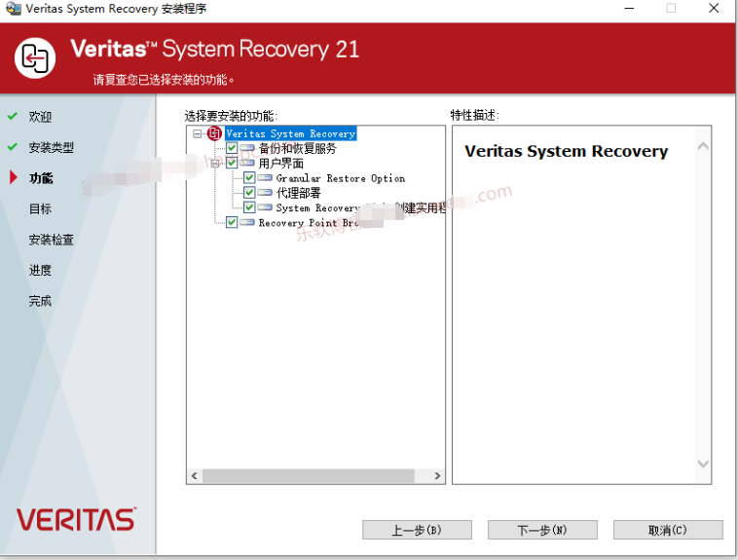Select the 用户界面 tree item
Image resolution: width=738 pixels, height=560 pixels.
(x=281, y=164)
